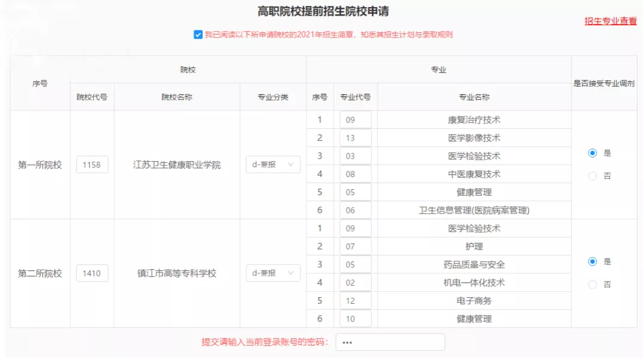Image resolution: width=644 pixels, height=358 pixels.
Task: Click the code field 03 for 医学检验技术
Action: (x=355, y=156)
